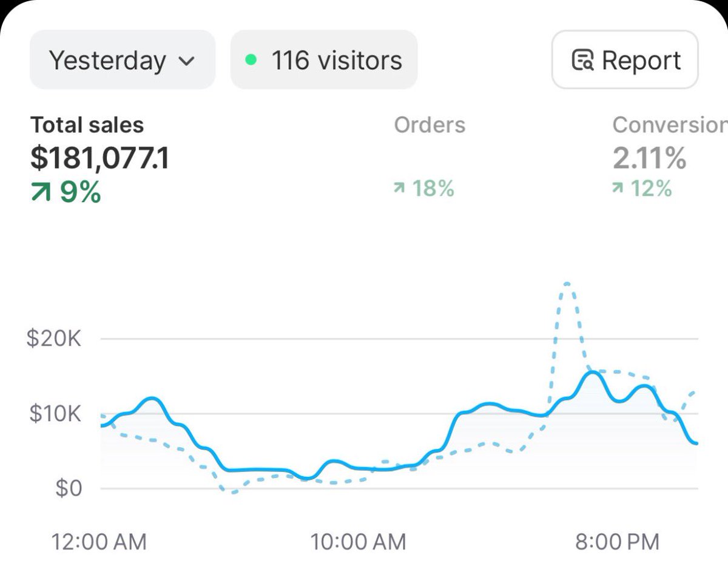Open the Yesterday date range dropdown
This screenshot has height=580, width=728.
click(122, 60)
